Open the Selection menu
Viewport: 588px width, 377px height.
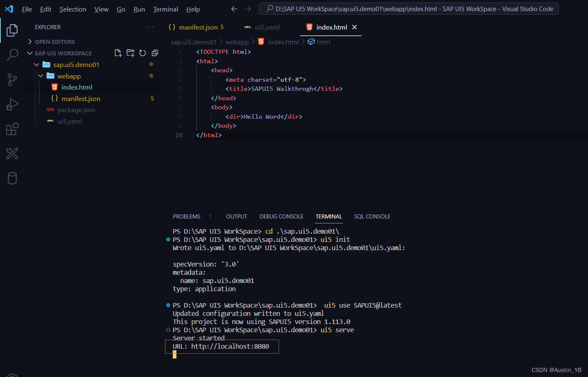tap(73, 9)
